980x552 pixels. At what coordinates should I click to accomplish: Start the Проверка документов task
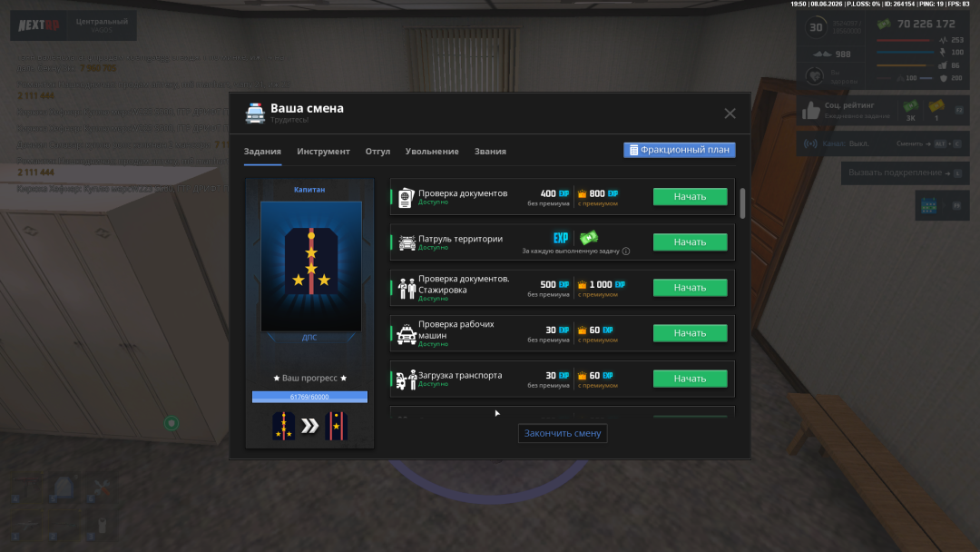690,196
